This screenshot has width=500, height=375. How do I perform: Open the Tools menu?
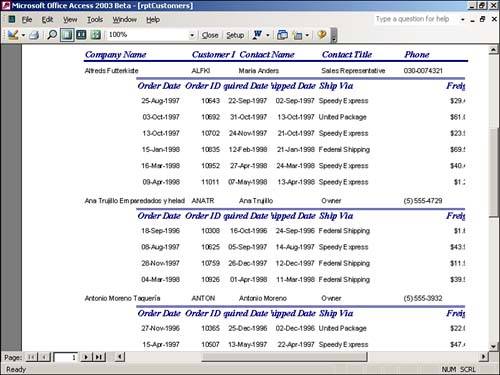tap(95, 20)
